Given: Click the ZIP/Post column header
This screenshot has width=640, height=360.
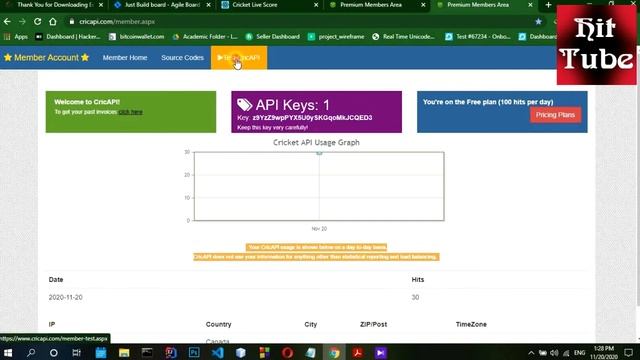Looking at the screenshot, I should [x=373, y=324].
